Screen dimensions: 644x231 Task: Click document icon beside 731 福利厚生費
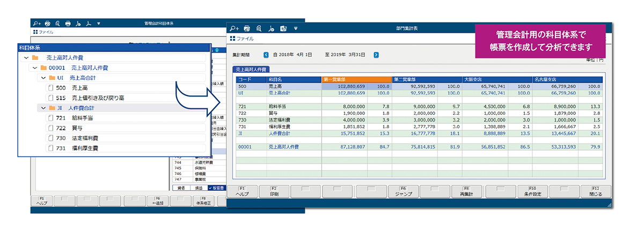coord(51,148)
